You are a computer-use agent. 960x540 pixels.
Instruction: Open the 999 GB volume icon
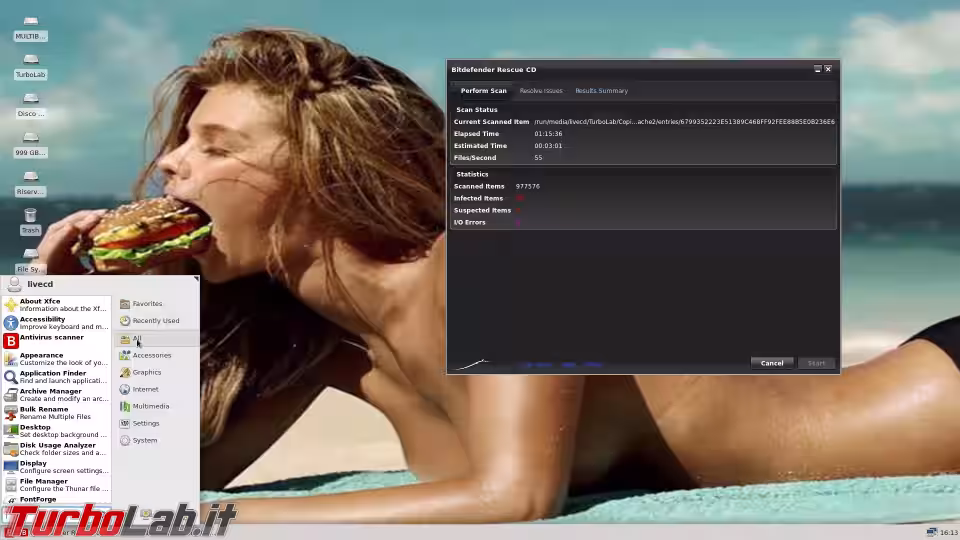[x=30, y=142]
